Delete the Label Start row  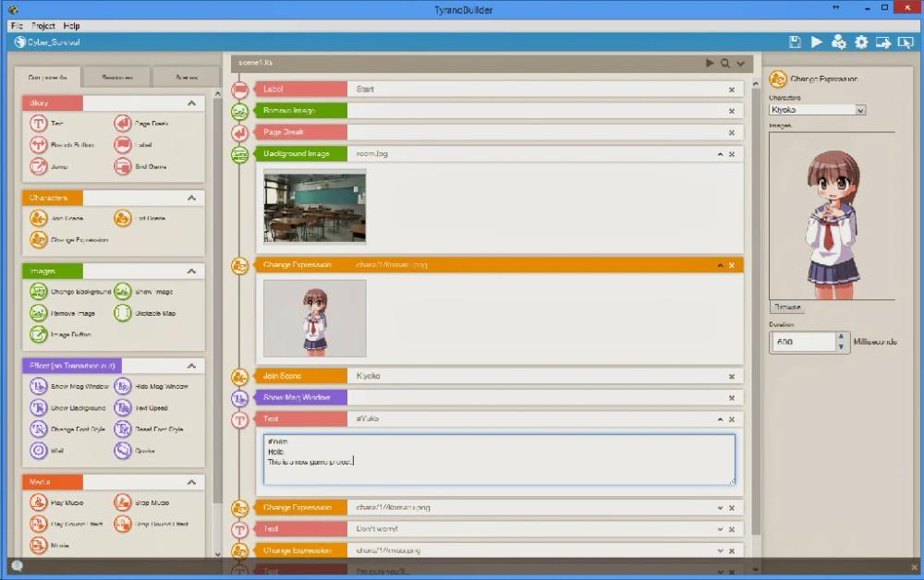[x=731, y=90]
